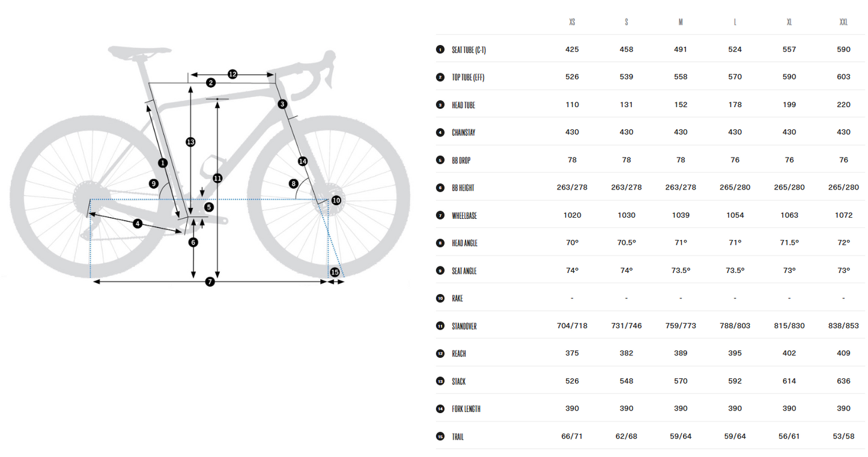Click the Head Angle marker 8 on the diagram
868x457 pixels.
coord(293,183)
